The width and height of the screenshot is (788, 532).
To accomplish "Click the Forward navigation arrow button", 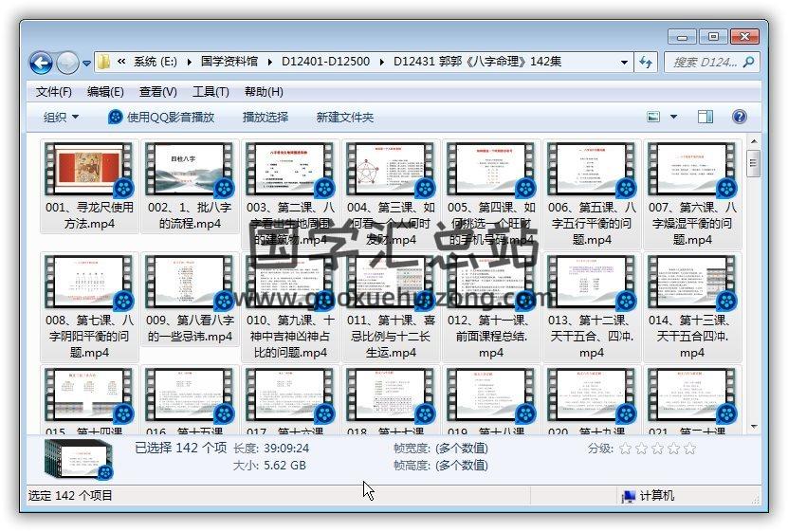I will tap(67, 63).
